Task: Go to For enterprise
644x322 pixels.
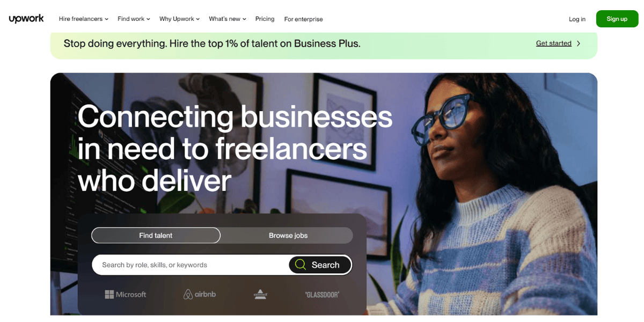Action: pos(304,19)
